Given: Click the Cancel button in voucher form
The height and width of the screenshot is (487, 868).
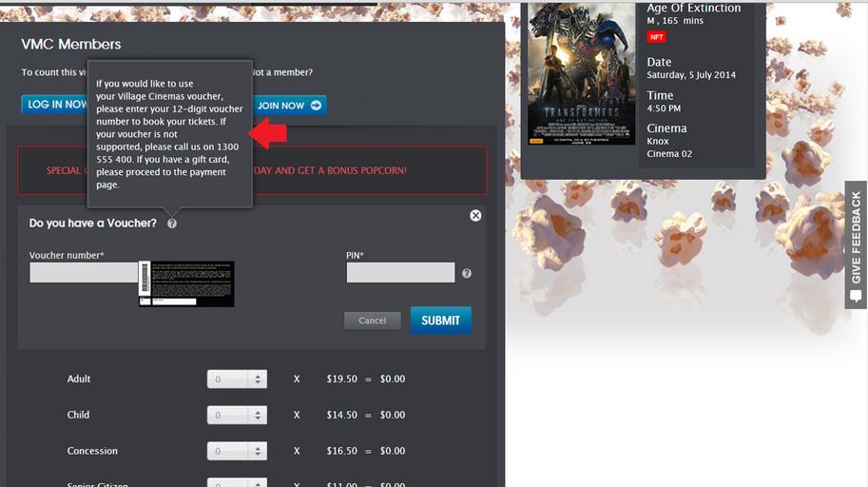Looking at the screenshot, I should 372,321.
